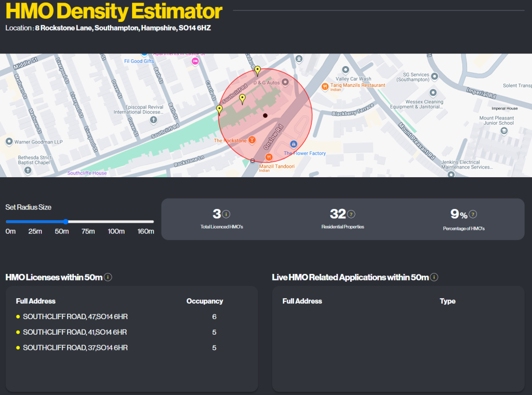Click The Rockstone bar marker on map
532x395 pixels.
pos(252,140)
